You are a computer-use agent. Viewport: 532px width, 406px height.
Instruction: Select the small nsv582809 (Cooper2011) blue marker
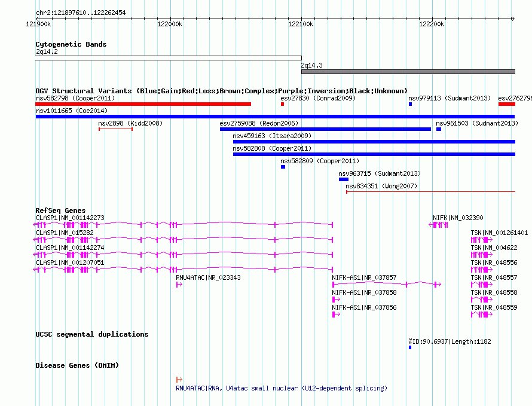coord(283,167)
